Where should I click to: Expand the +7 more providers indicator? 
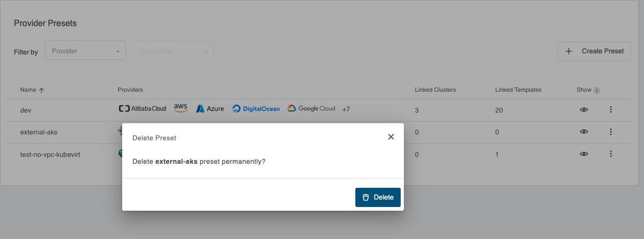[346, 109]
